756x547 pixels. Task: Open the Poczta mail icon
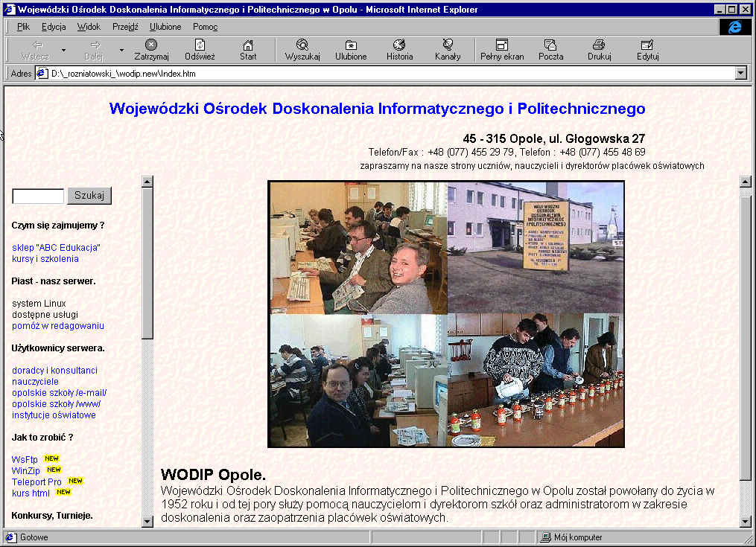(x=550, y=45)
